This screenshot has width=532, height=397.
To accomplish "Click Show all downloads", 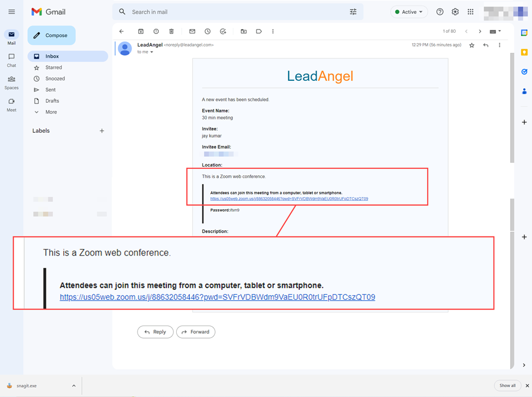I will pos(507,386).
